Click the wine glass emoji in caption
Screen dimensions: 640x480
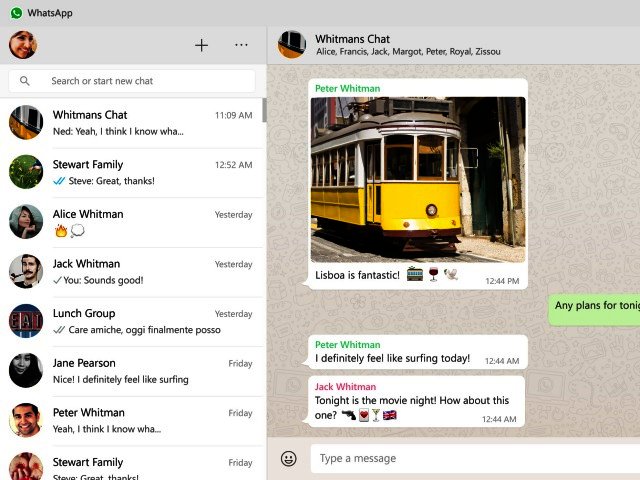point(433,274)
